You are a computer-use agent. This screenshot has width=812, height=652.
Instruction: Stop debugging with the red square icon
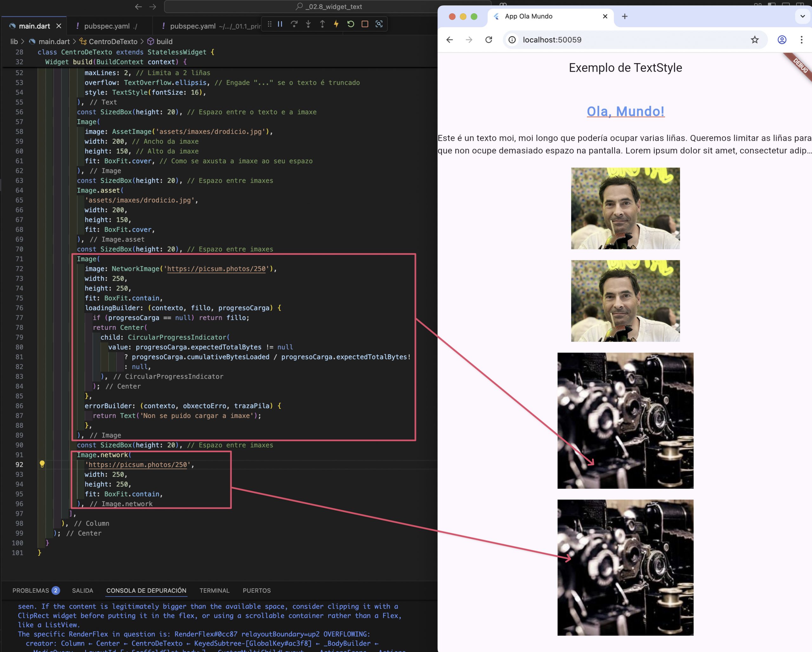(364, 24)
